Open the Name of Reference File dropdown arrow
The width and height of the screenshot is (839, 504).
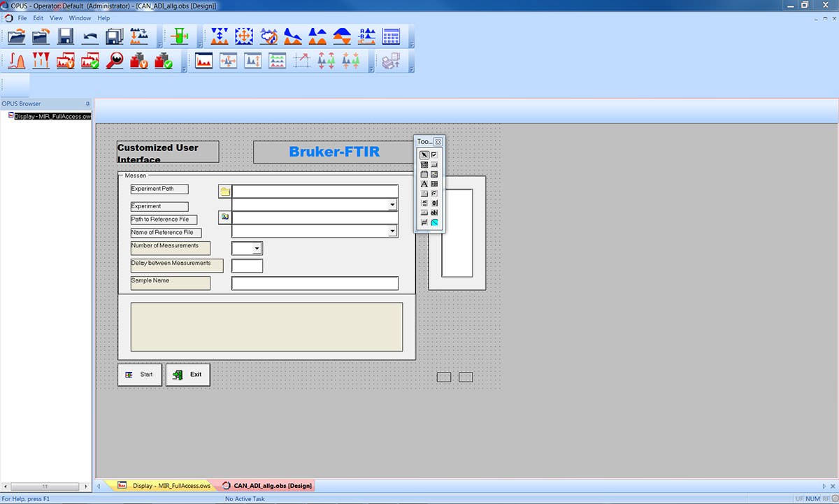coord(393,231)
